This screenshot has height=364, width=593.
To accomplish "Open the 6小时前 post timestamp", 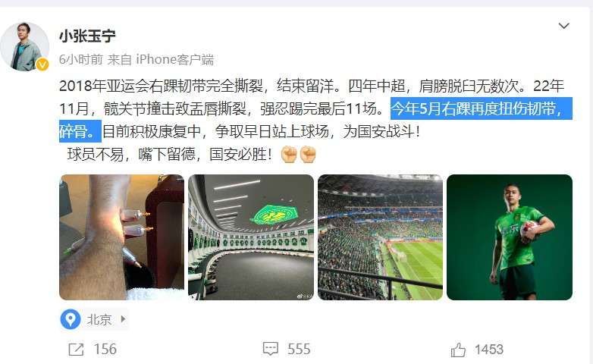I will 81,59.
